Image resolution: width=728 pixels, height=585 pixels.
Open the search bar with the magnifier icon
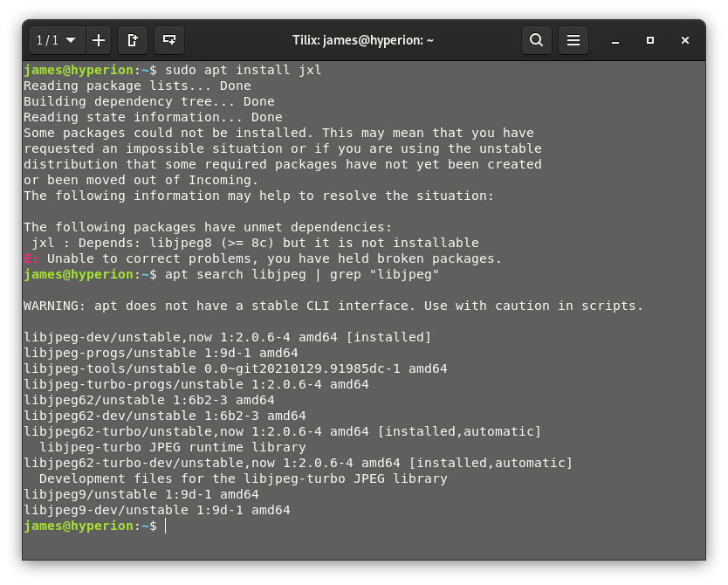tap(536, 39)
